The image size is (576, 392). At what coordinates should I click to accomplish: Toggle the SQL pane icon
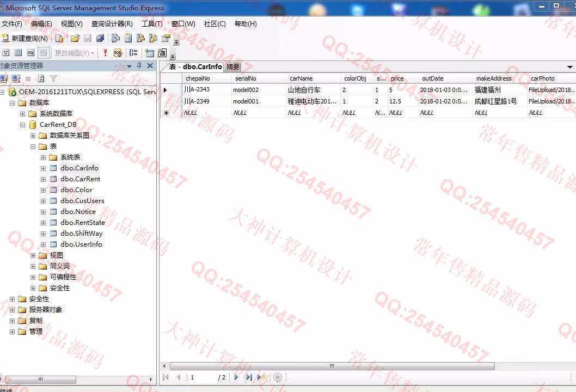tap(31, 53)
